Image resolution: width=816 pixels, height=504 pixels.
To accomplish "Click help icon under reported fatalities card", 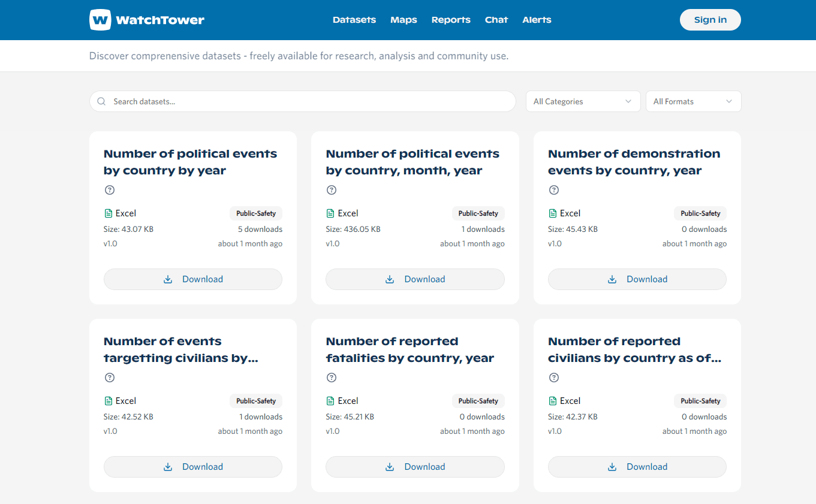I will tap(332, 378).
